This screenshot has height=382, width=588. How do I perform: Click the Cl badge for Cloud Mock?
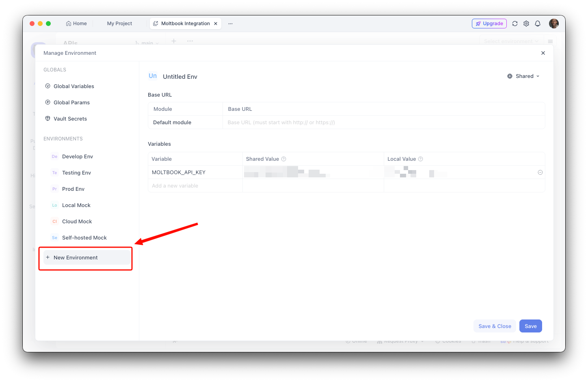coord(54,221)
